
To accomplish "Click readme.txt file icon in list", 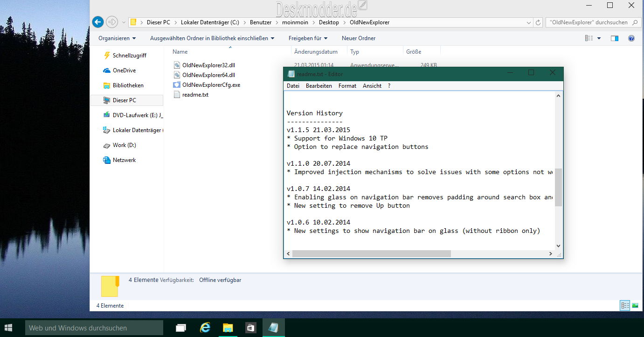I will click(x=176, y=95).
